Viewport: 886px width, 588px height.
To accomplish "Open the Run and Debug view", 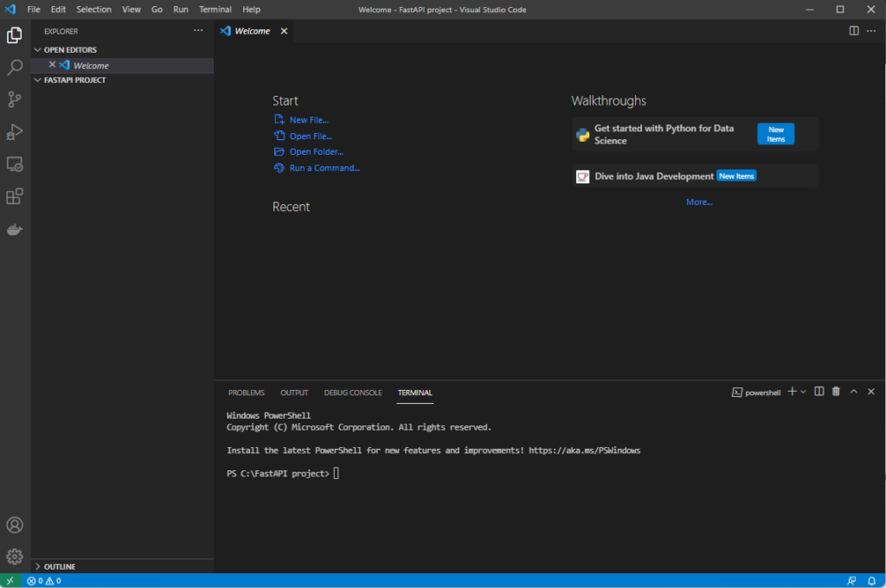I will (x=15, y=131).
